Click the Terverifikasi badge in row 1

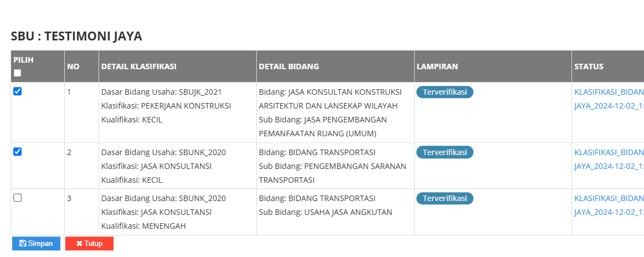click(445, 92)
